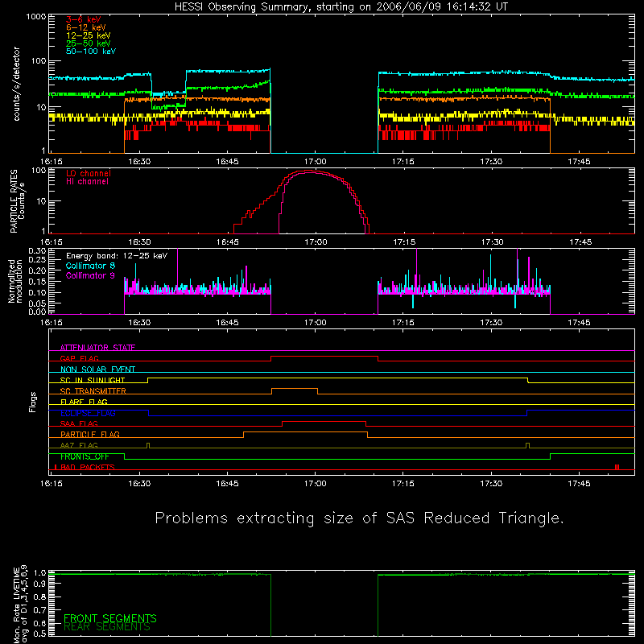Select the SC_IN_SUNLIGHT flag label

click(93, 380)
